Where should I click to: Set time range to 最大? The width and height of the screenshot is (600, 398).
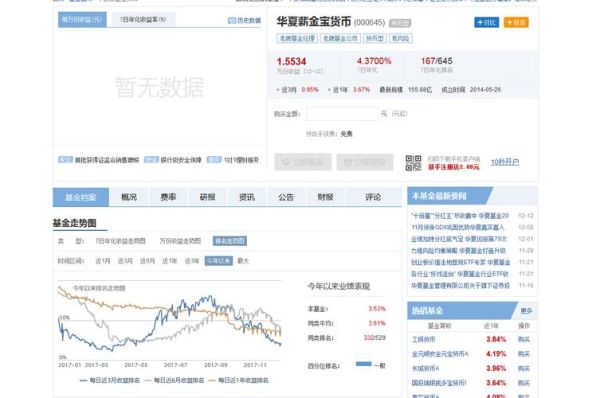tap(243, 261)
